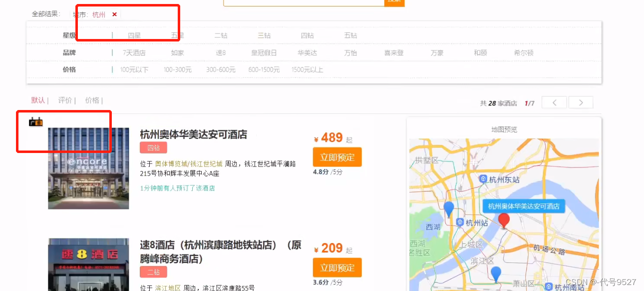Click the blue pin near 西湖 on map

coord(449,208)
